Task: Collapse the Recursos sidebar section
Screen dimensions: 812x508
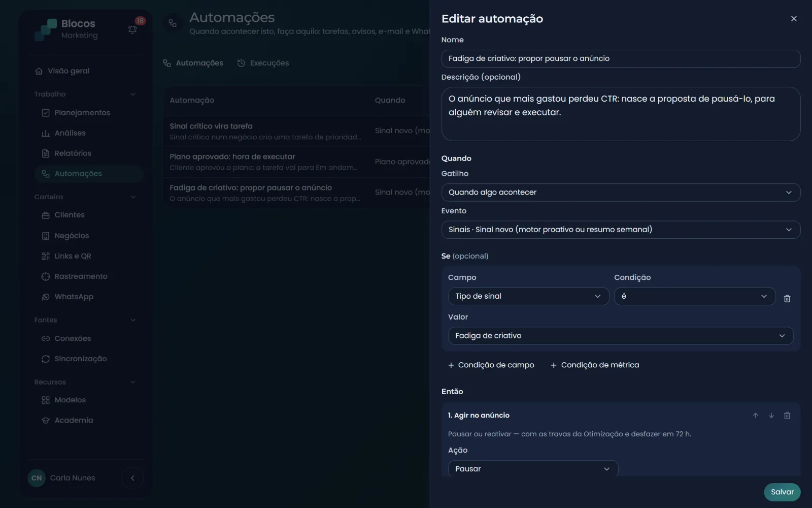Action: (85, 382)
